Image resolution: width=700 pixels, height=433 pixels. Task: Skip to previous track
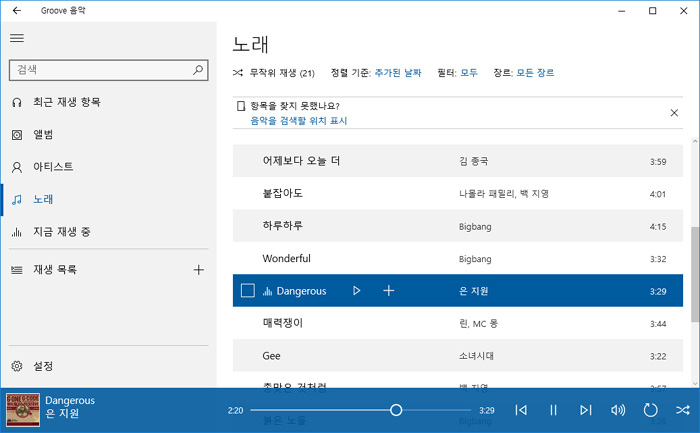[x=521, y=410]
